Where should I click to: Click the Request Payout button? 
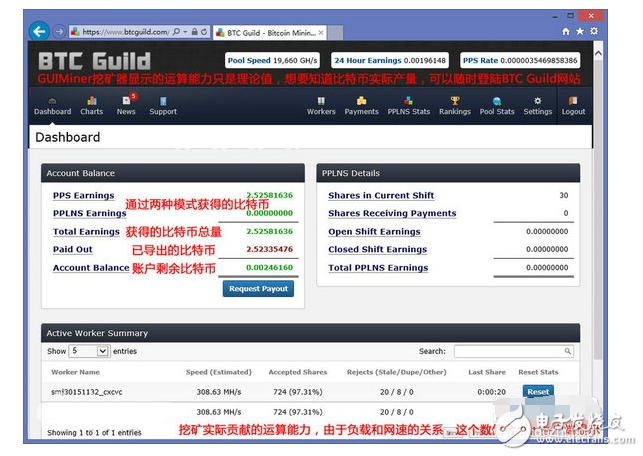tap(258, 288)
